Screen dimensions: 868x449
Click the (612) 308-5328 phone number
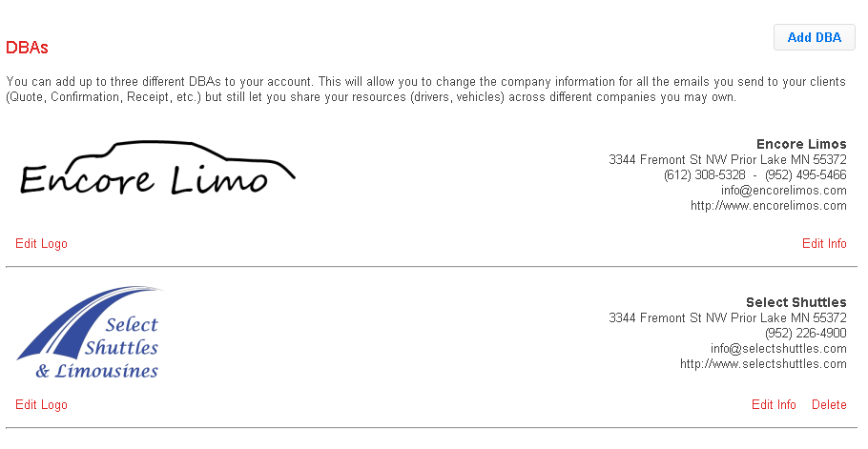[704, 174]
